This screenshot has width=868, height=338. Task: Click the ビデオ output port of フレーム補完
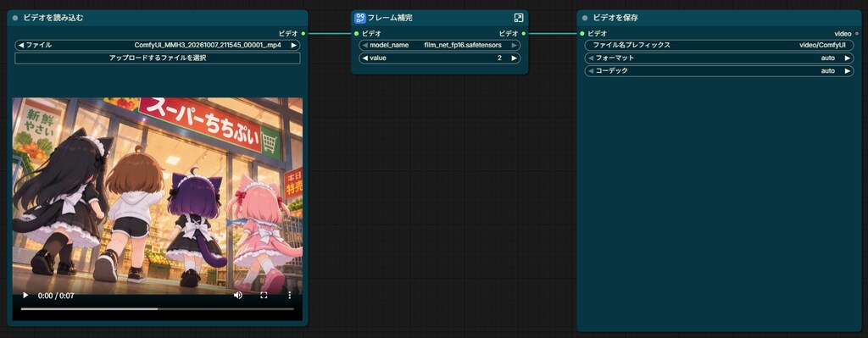(x=524, y=34)
